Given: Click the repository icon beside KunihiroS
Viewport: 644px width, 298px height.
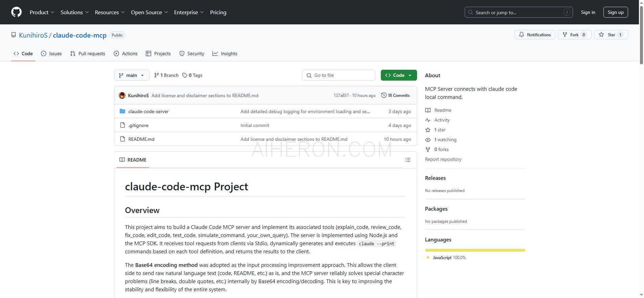Looking at the screenshot, I should point(14,35).
